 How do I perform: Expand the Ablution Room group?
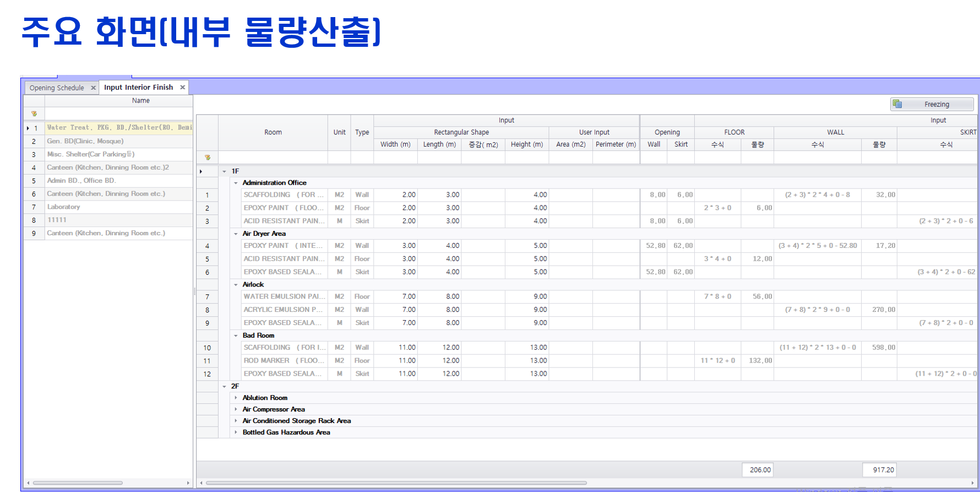click(236, 398)
